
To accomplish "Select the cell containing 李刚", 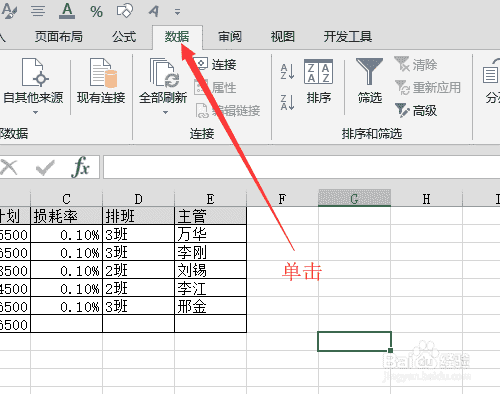I will coord(210,252).
